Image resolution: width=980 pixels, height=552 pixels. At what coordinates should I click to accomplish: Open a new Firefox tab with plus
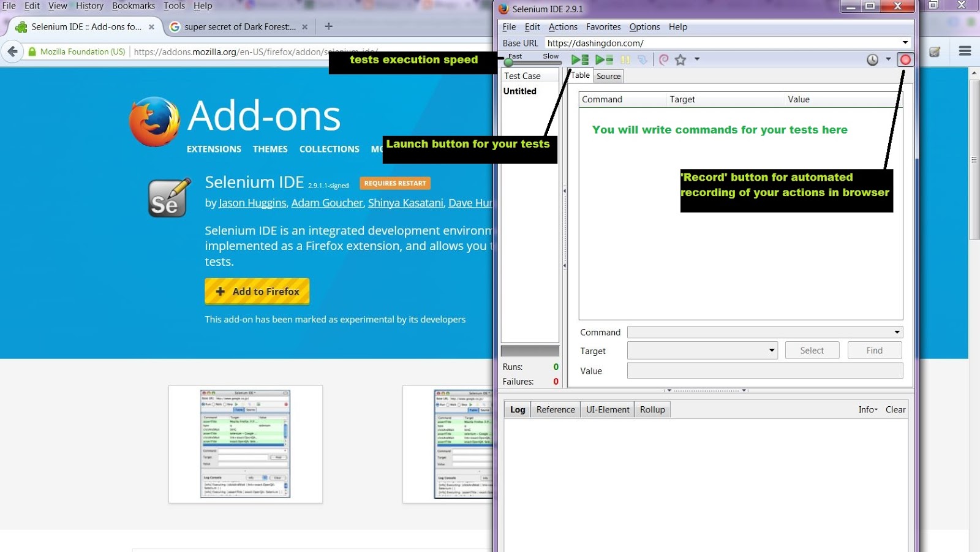(329, 26)
